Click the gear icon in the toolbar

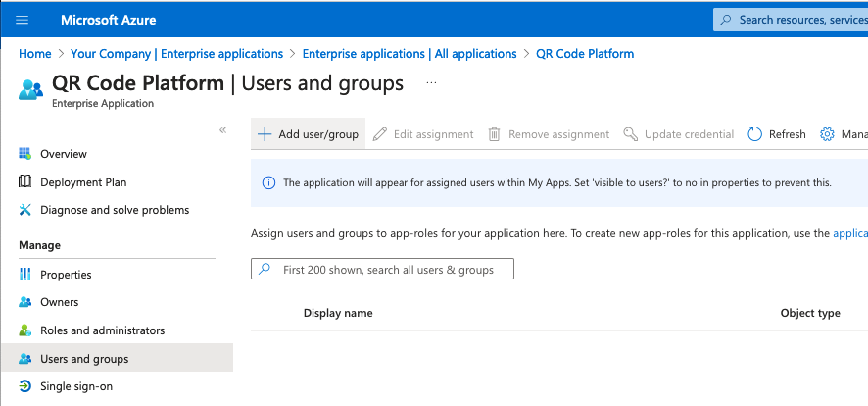(827, 134)
